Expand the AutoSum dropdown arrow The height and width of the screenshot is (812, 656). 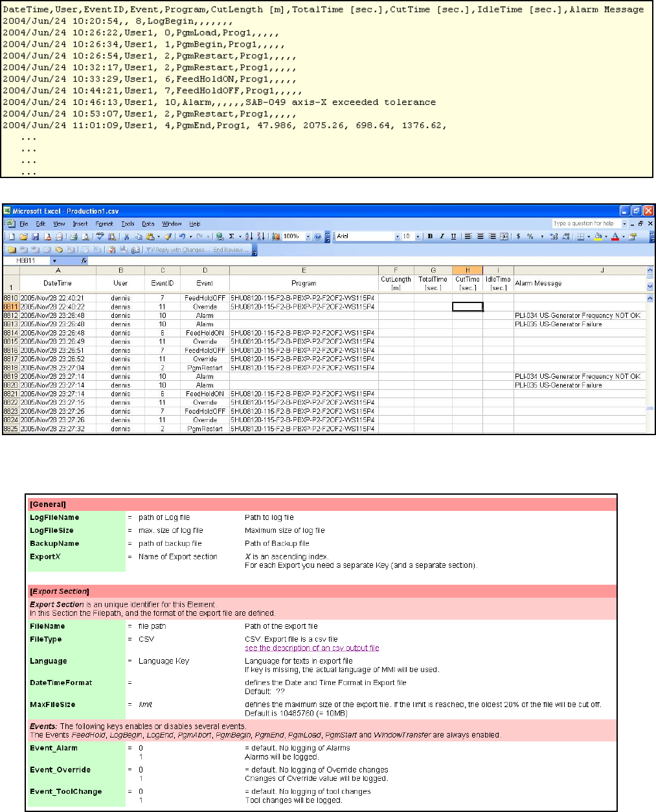240,236
